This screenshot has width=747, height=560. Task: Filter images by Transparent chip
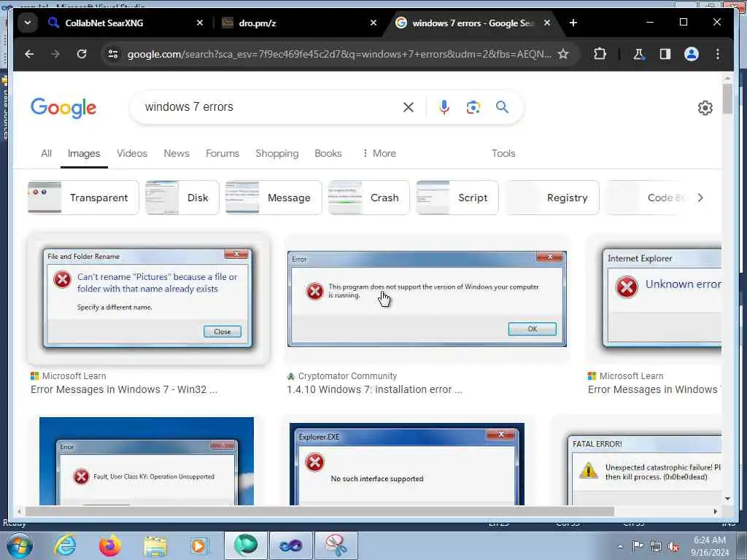pyautogui.click(x=83, y=198)
